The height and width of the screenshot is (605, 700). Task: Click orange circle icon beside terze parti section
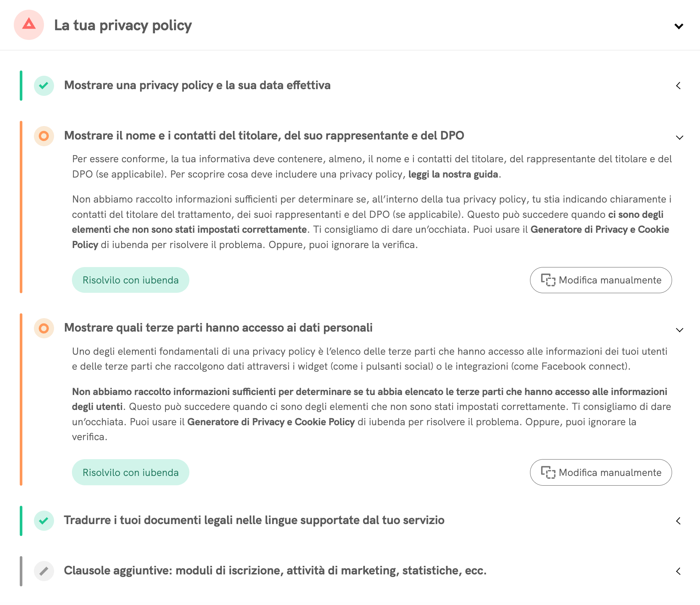pos(44,328)
